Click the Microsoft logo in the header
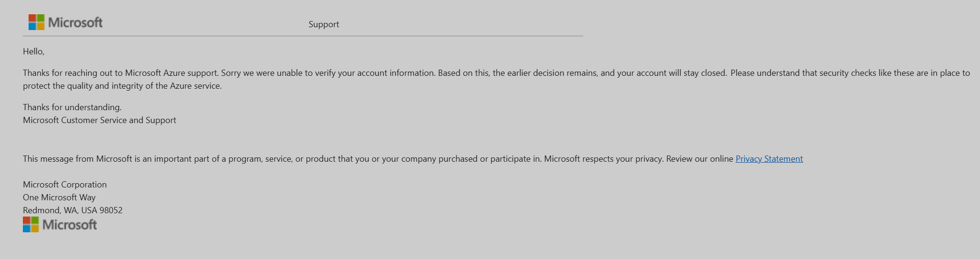The height and width of the screenshot is (259, 980). [x=65, y=22]
